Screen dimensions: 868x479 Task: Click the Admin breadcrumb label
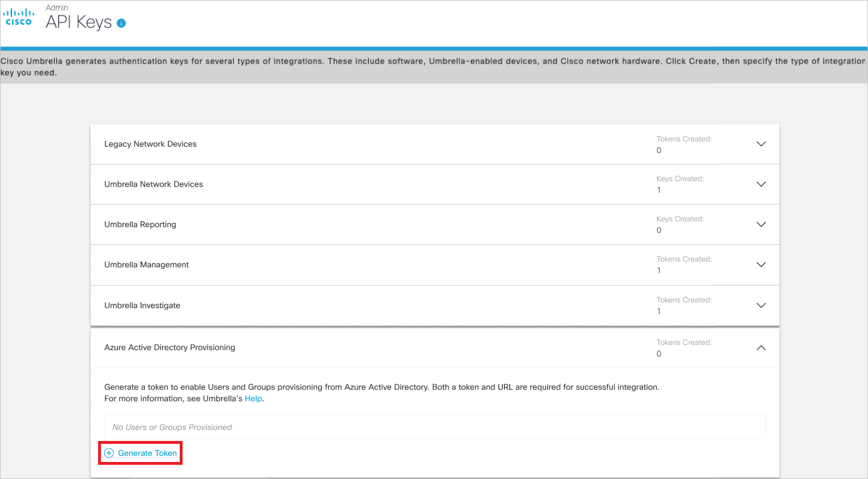point(57,7)
